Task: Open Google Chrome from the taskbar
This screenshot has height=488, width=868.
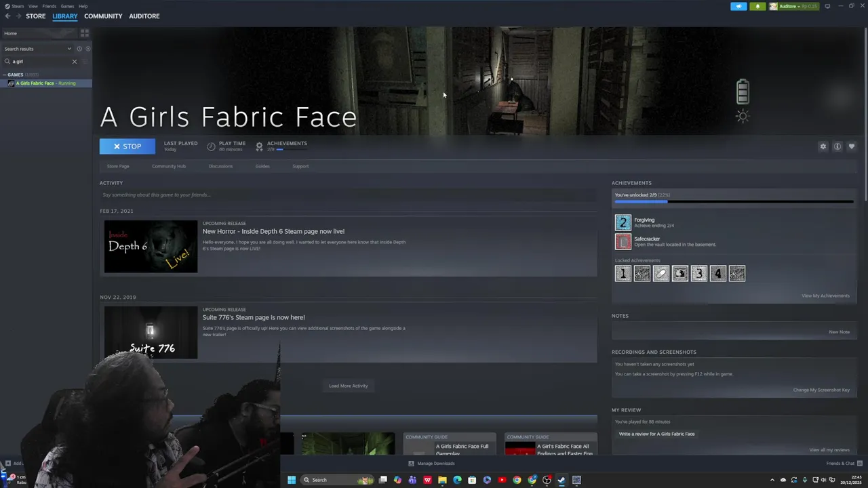Action: pyautogui.click(x=517, y=480)
